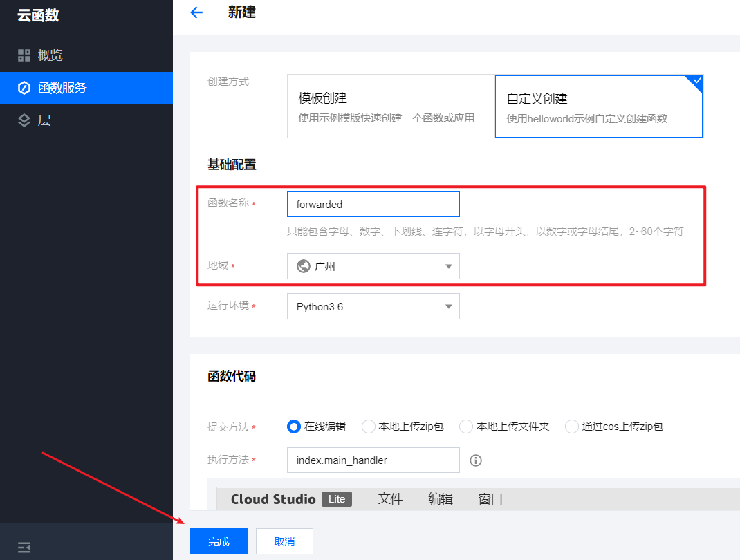The image size is (740, 560).
Task: Open the 文件 menu in Cloud Studio
Action: [391, 498]
